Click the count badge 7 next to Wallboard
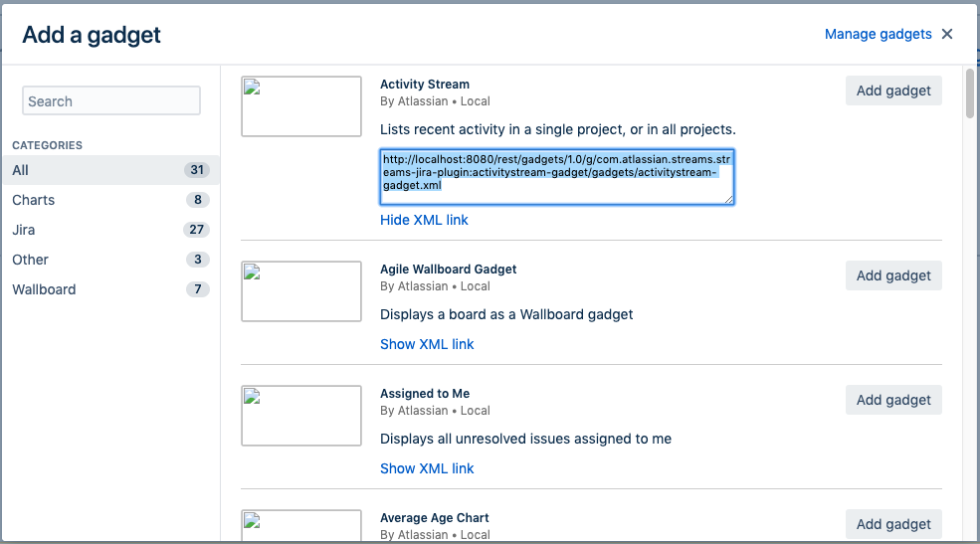Viewport: 980px width, 544px height. (x=198, y=289)
